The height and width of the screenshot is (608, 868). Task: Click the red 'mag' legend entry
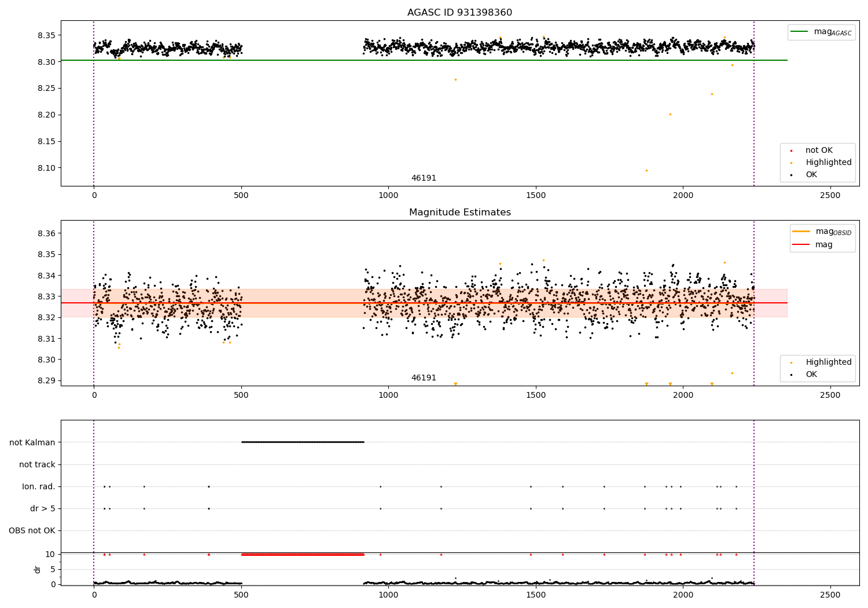813,245
